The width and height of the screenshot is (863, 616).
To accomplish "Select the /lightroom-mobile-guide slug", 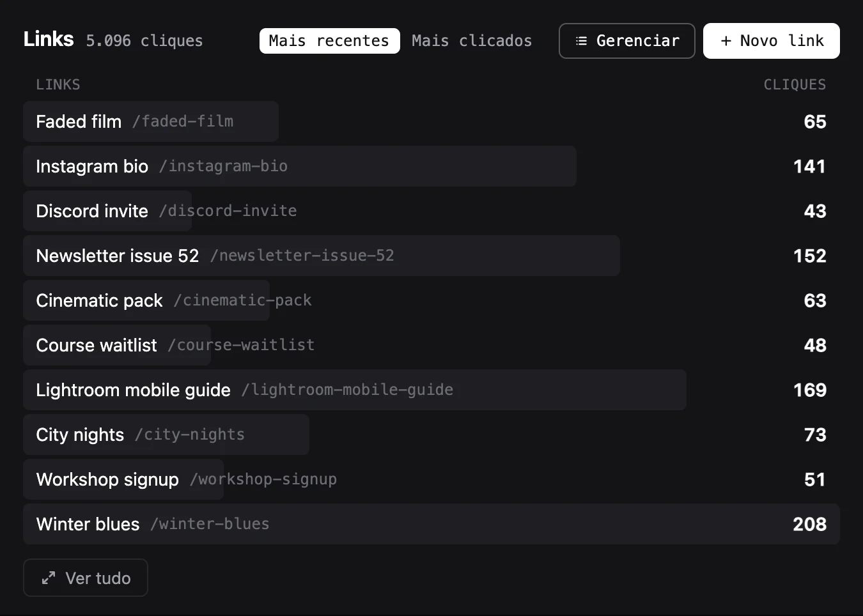I will tap(347, 390).
